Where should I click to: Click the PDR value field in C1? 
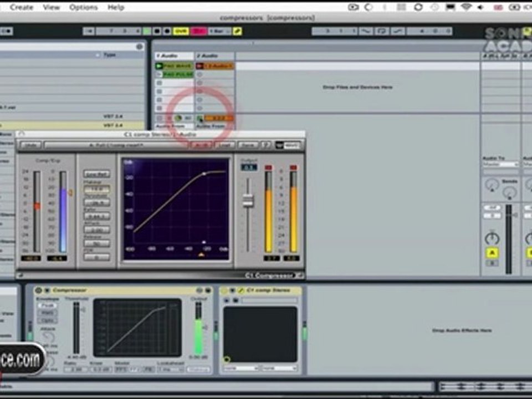point(96,257)
